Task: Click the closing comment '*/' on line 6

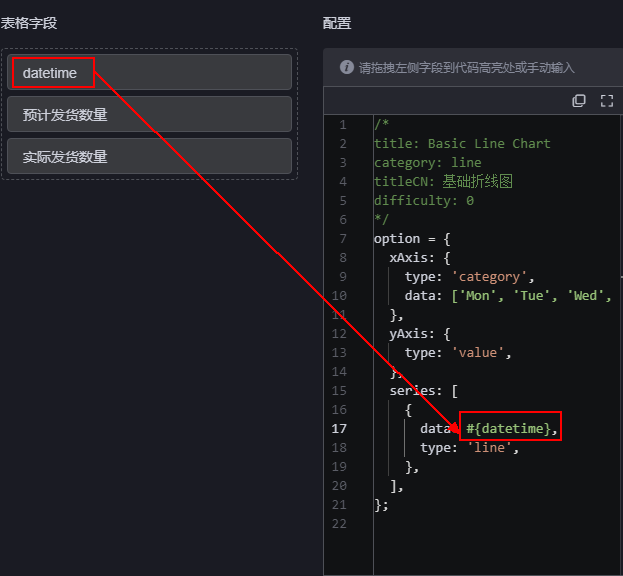Action: pos(381,220)
